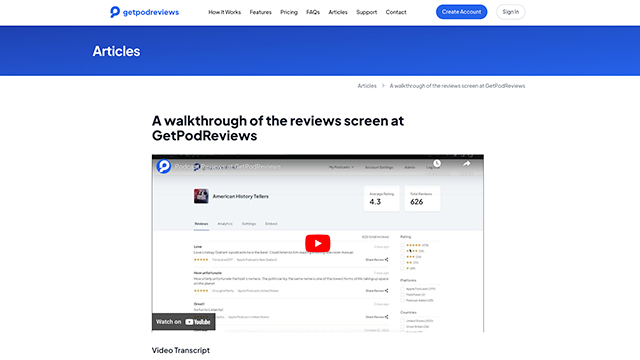The width and height of the screenshot is (640, 360).
Task: Click the Articles banner title
Action: pyautogui.click(x=116, y=51)
